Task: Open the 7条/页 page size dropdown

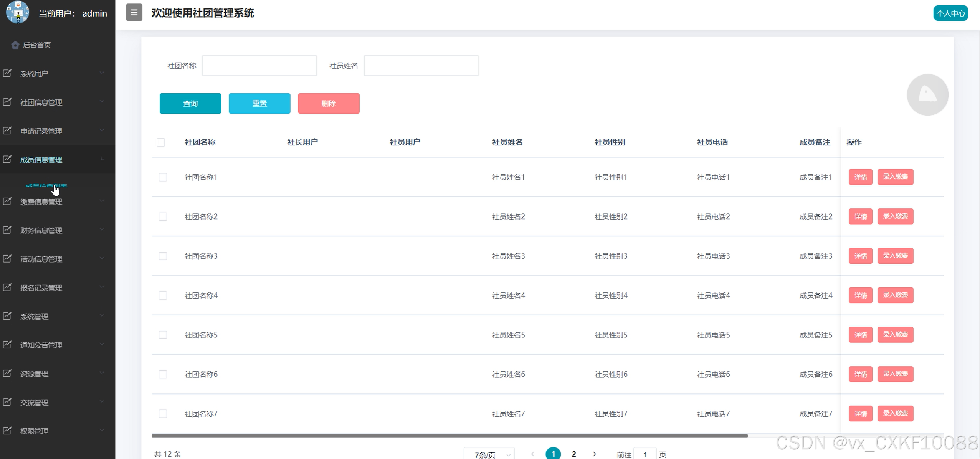Action: (489, 455)
